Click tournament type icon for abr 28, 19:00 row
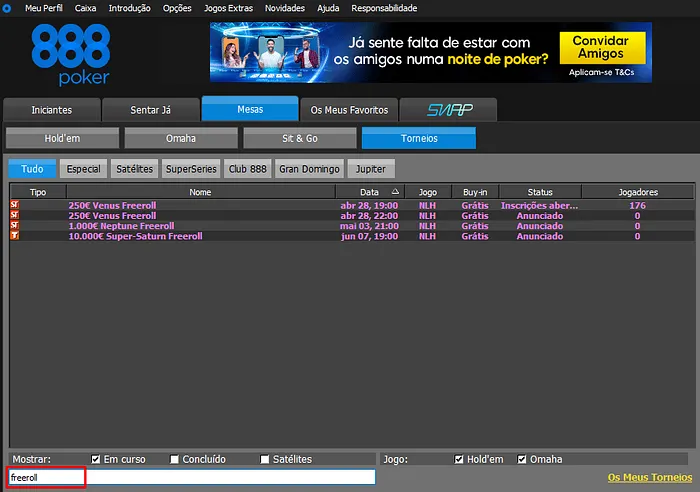700x492 pixels. (15, 205)
